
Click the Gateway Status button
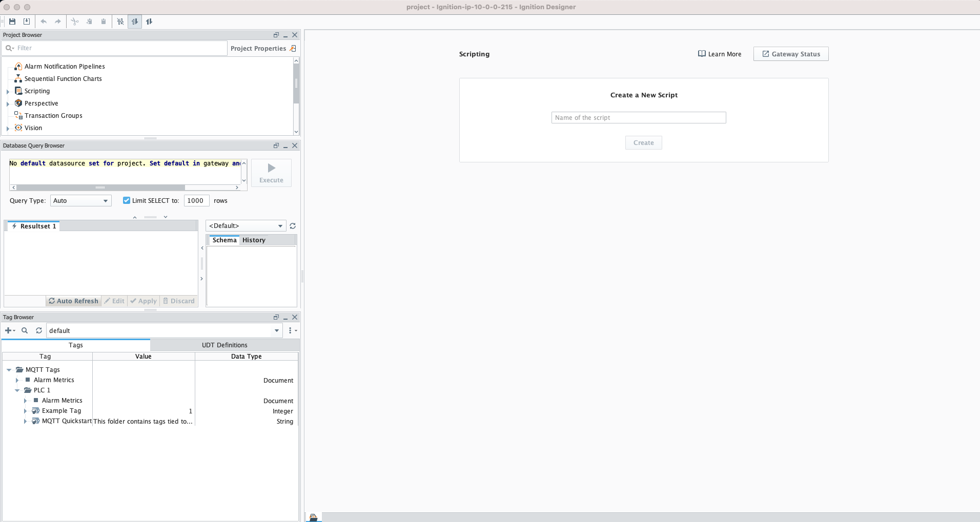(x=790, y=54)
